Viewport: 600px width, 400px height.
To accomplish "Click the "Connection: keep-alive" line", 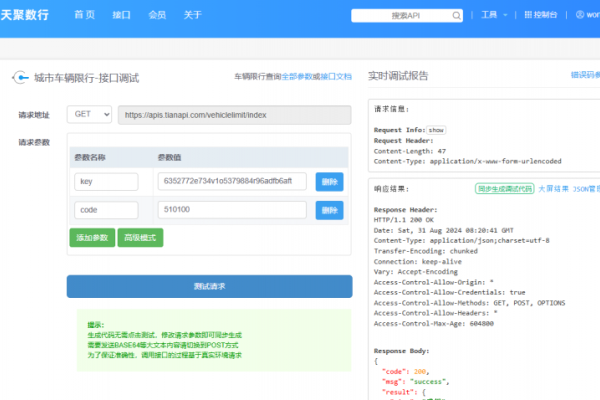I will (417, 262).
